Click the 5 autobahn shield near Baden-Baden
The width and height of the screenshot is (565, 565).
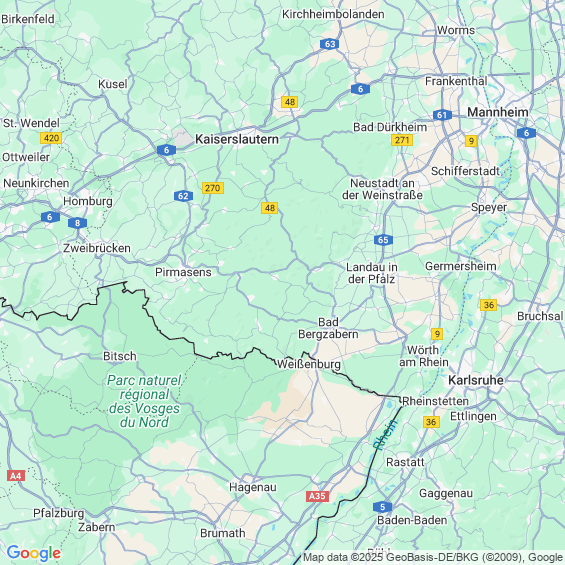[x=383, y=507]
